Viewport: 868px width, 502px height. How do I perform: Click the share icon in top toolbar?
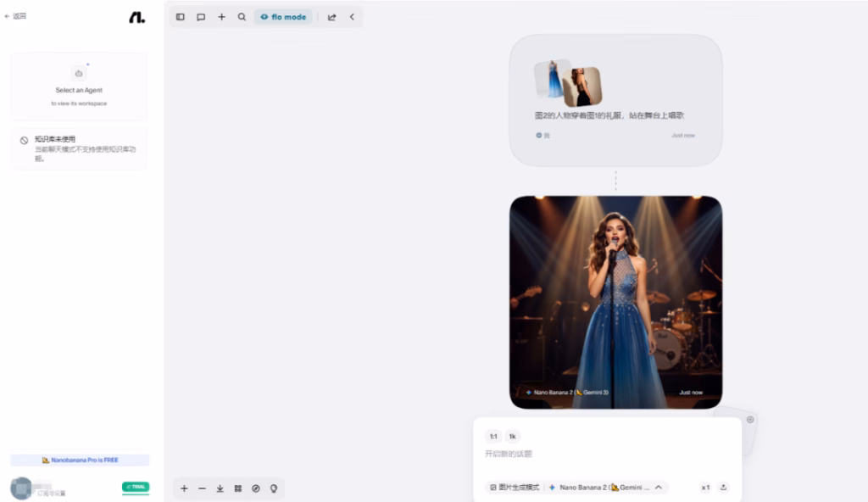(332, 17)
